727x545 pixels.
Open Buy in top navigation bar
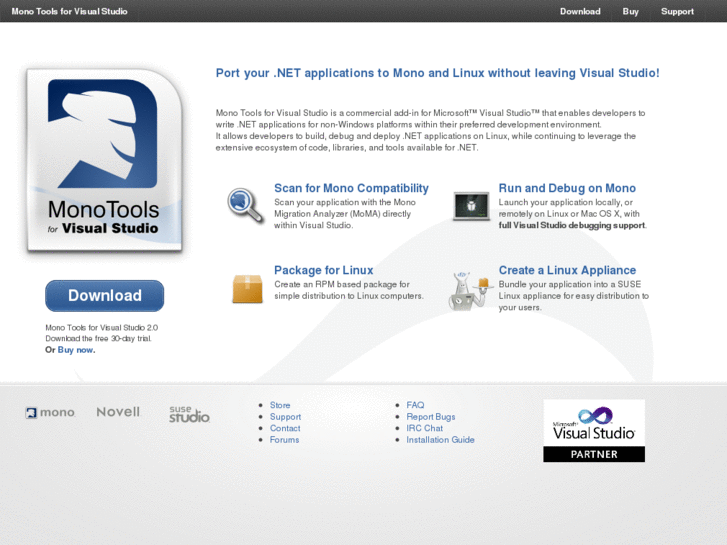(x=631, y=12)
